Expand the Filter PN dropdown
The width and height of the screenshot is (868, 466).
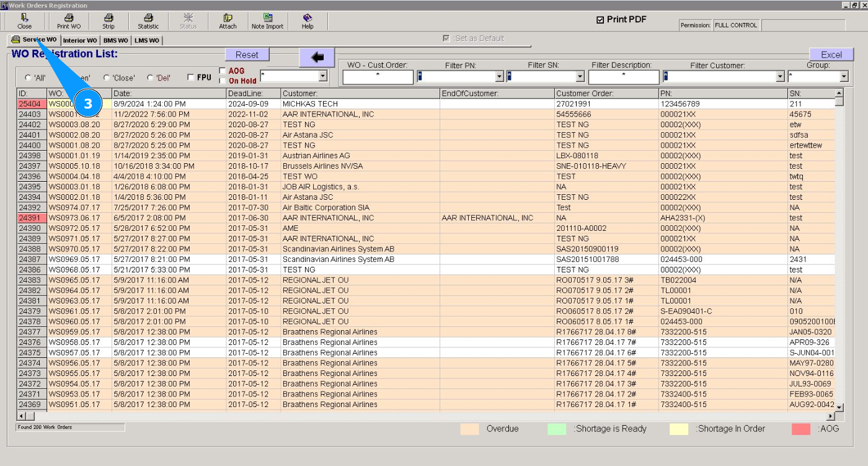click(x=499, y=77)
